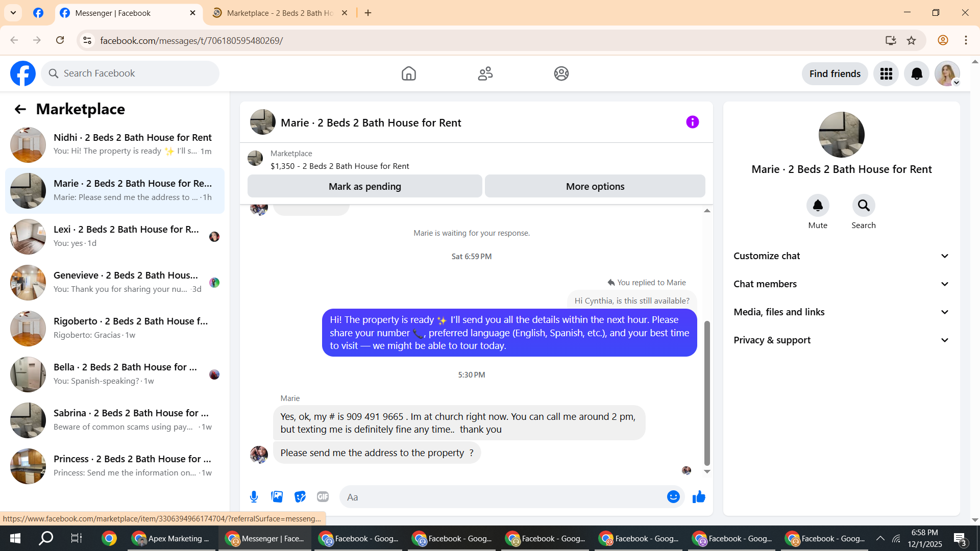
Task: Expand Customize chat section
Action: point(842,256)
